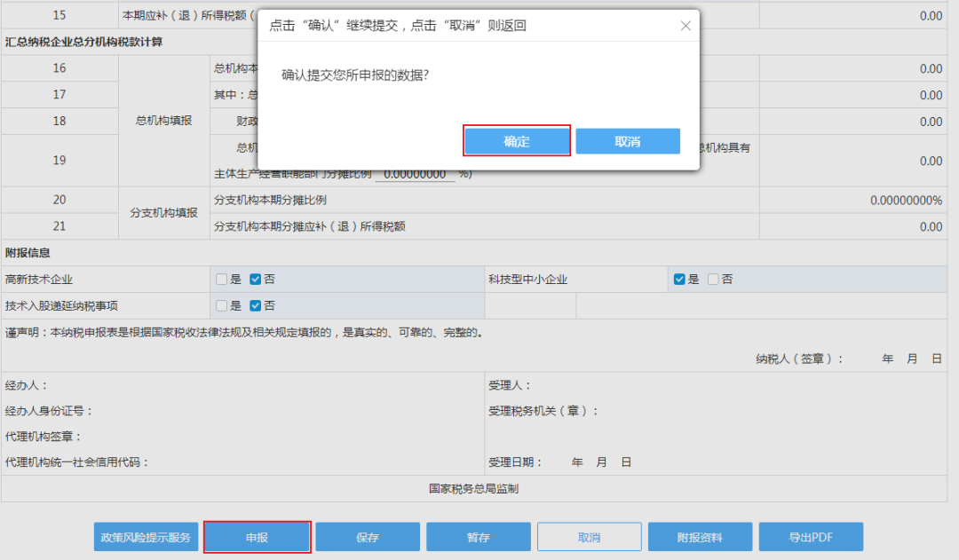Click the 受理日期 label

(x=516, y=462)
